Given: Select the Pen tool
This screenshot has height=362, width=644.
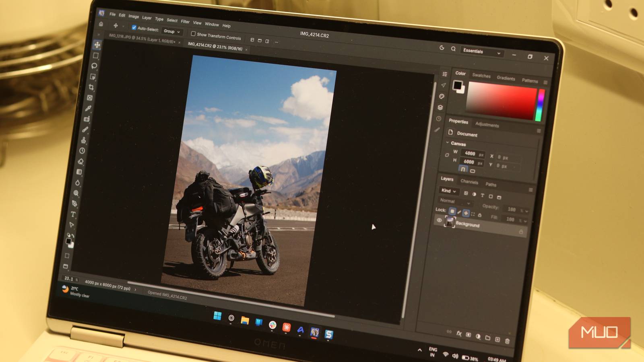Looking at the screenshot, I should coord(74,204).
